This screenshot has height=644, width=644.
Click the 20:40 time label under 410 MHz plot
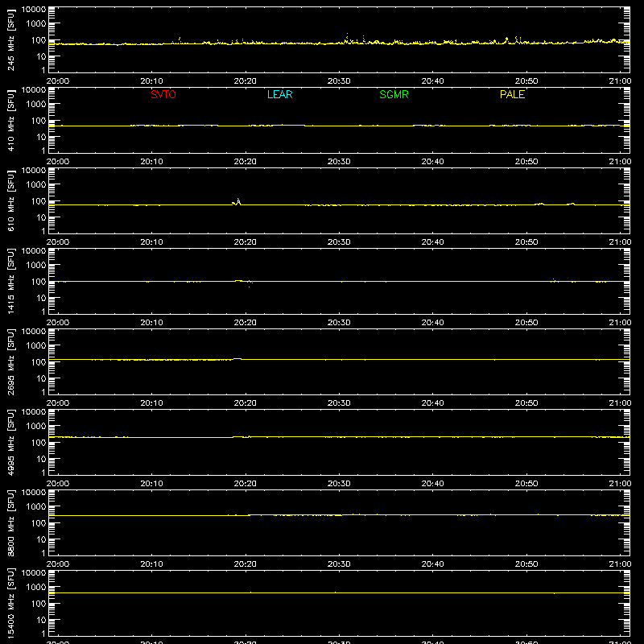(432, 162)
